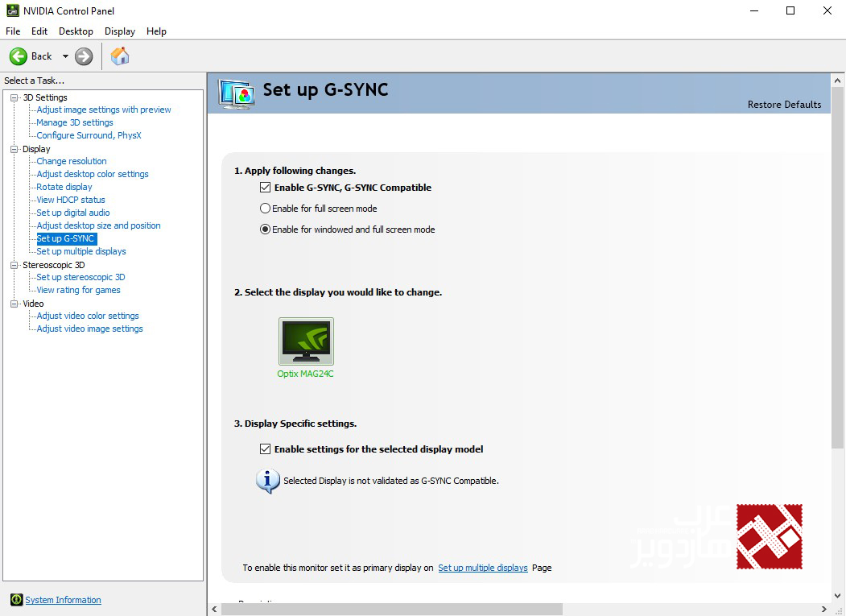Open Change resolution
Viewport: 846px width, 616px height.
point(72,161)
